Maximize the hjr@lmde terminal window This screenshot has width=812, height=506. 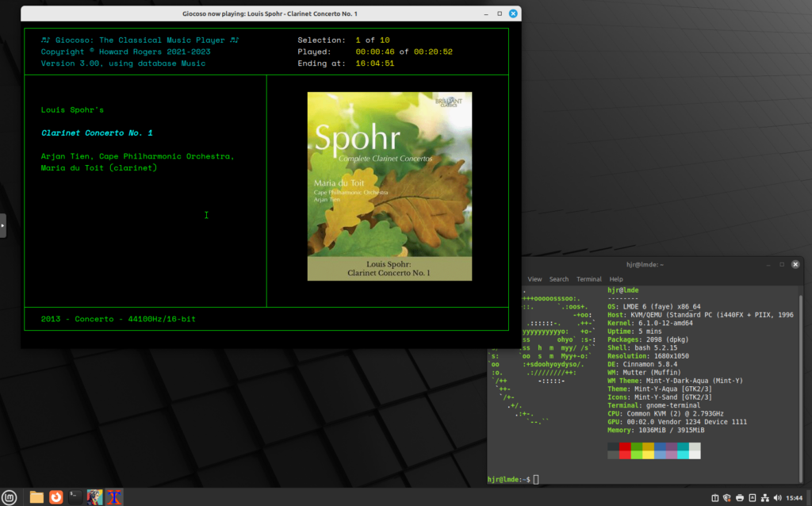pos(782,265)
